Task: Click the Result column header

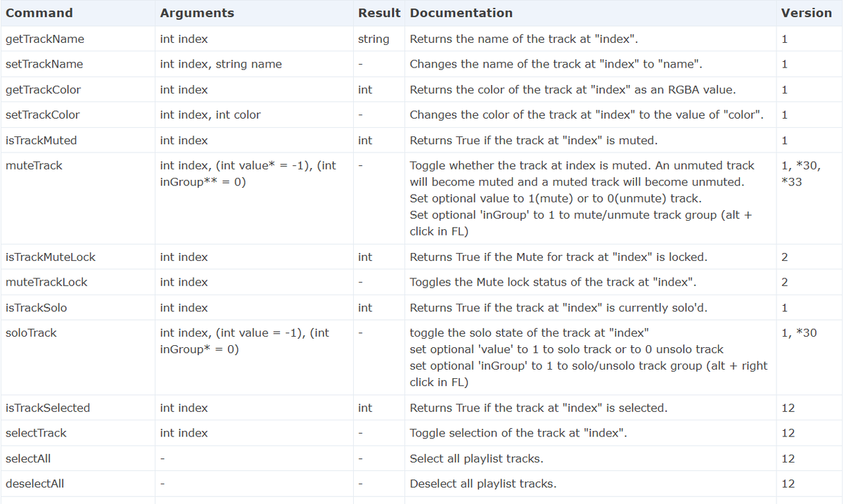Action: [379, 13]
